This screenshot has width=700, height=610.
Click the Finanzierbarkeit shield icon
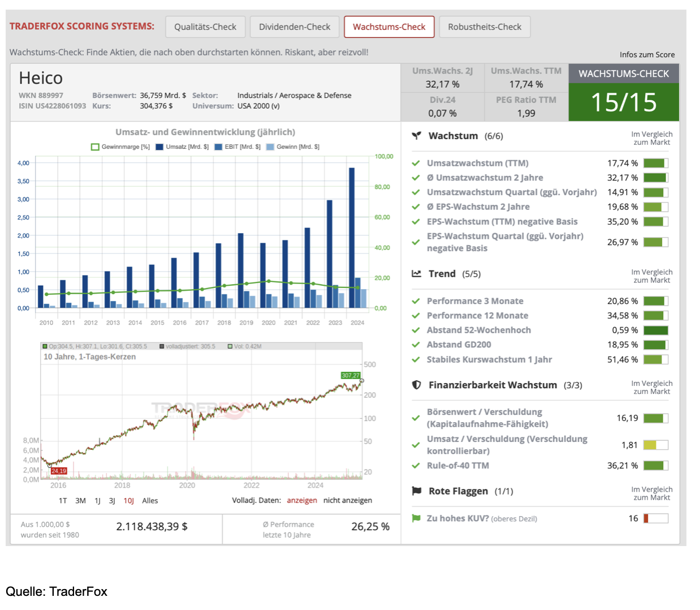click(x=417, y=385)
